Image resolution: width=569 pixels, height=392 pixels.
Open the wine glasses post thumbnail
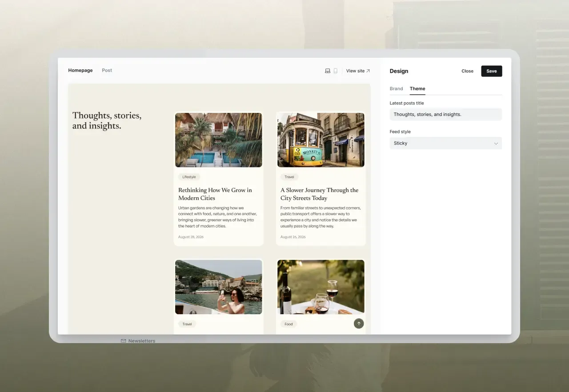321,287
